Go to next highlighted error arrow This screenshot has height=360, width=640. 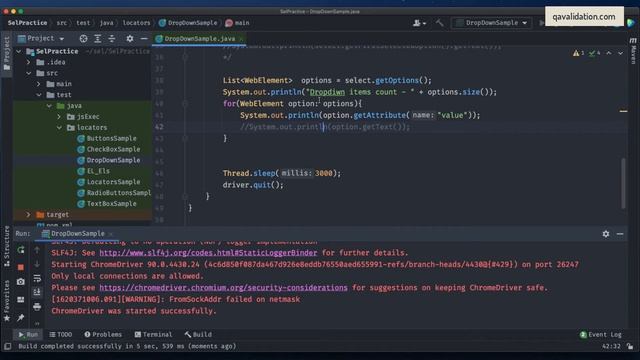620,53
